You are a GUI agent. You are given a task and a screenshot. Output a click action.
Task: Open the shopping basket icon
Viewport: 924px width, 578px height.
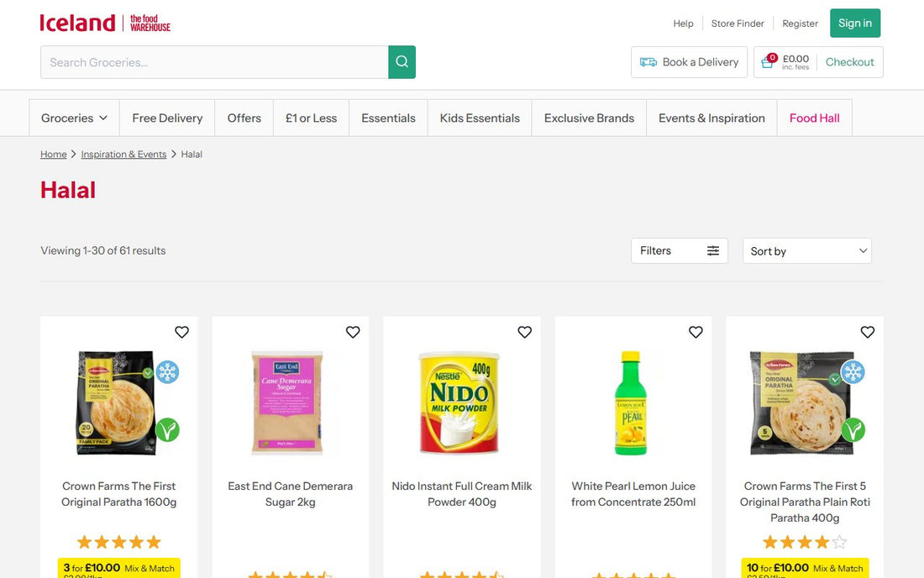click(x=769, y=61)
